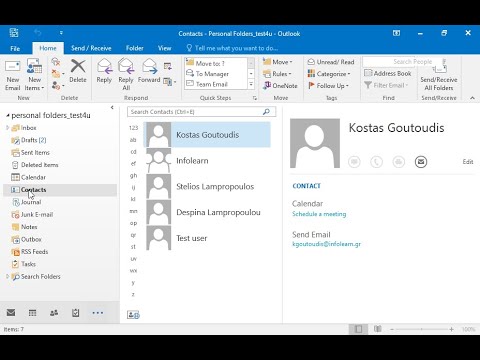Click Send/Receive All Folders
The height and width of the screenshot is (360, 480).
tap(439, 77)
